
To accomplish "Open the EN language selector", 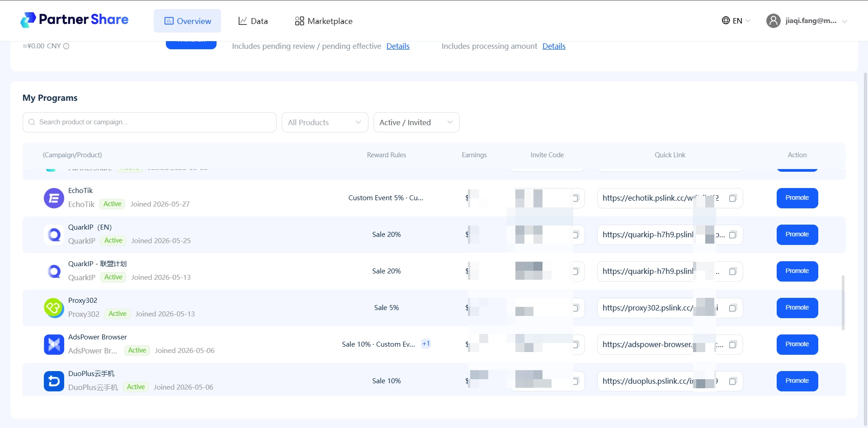I will pos(736,21).
